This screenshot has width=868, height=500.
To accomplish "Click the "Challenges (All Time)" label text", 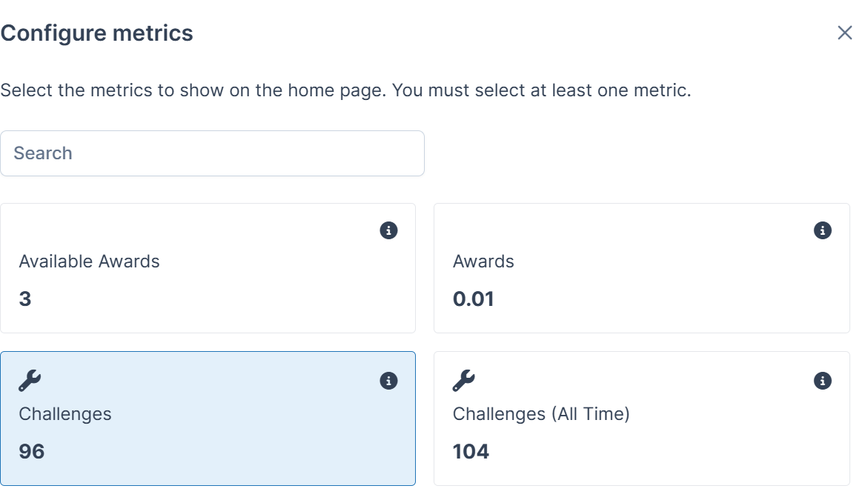I will point(541,414).
